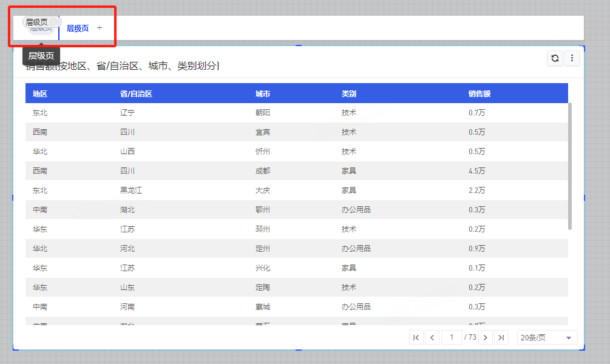610x364 pixels.
Task: Open the three-dot more options menu
Action: pos(572,58)
